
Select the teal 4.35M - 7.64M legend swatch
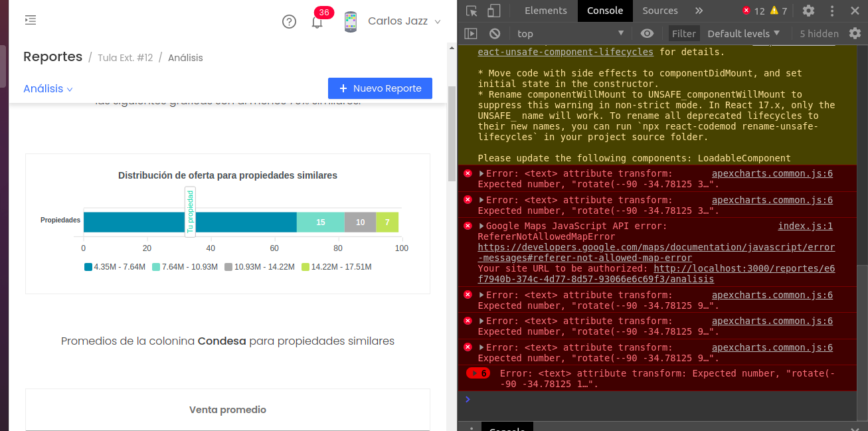[87, 266]
